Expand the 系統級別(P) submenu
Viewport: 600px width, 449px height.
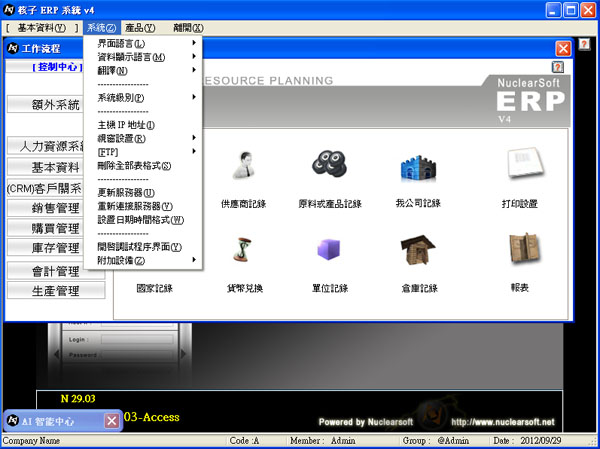pyautogui.click(x=143, y=98)
